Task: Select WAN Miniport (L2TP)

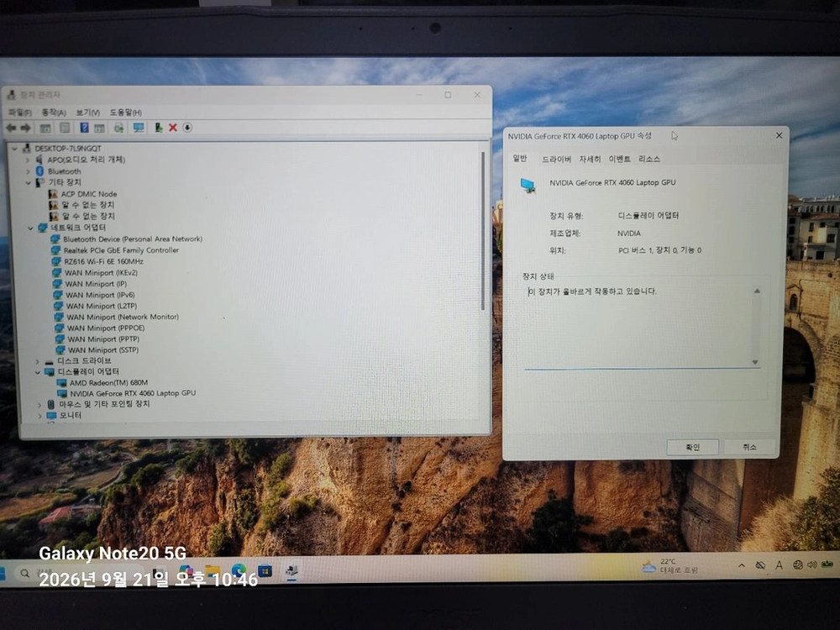Action: [96, 306]
